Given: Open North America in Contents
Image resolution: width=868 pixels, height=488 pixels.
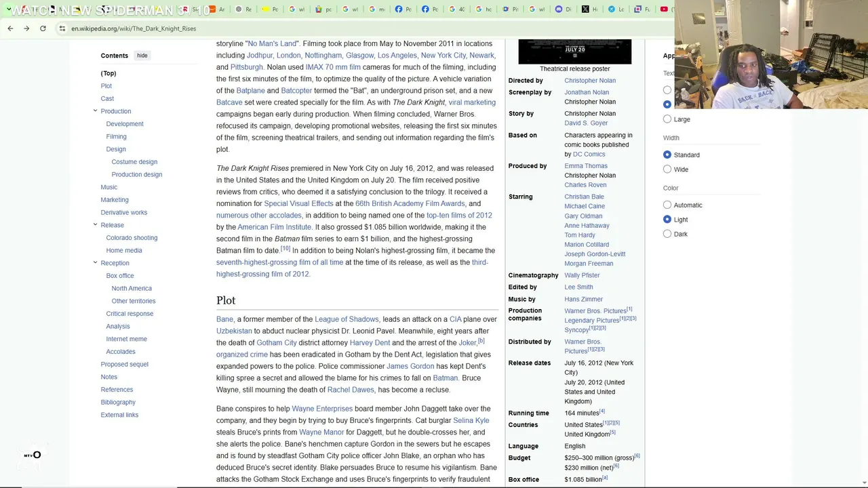Looking at the screenshot, I should pos(132,289).
